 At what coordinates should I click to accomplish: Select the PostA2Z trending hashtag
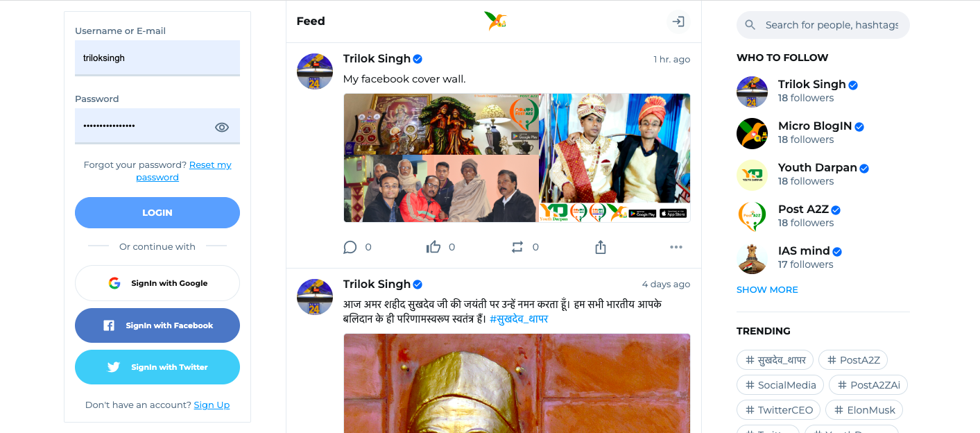pyautogui.click(x=853, y=360)
